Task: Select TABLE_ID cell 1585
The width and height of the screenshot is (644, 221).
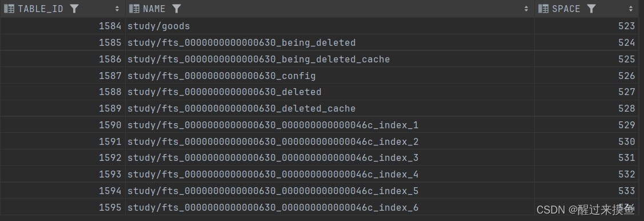Action: coord(62,42)
